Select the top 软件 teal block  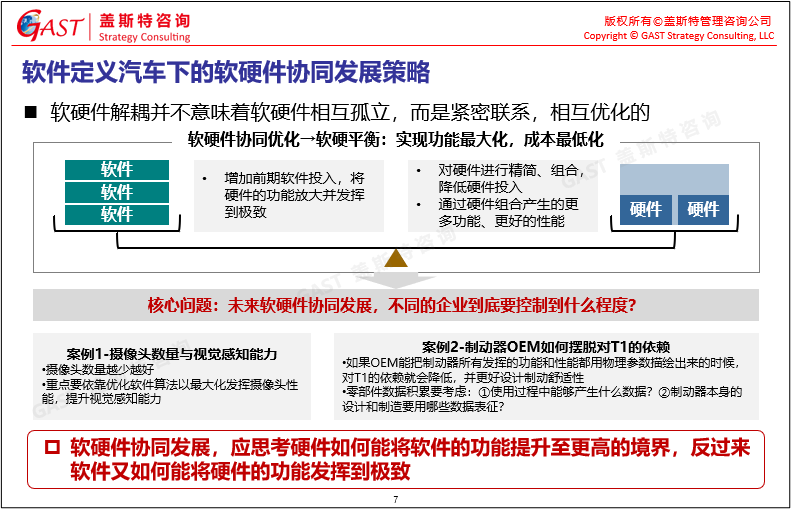(x=117, y=170)
